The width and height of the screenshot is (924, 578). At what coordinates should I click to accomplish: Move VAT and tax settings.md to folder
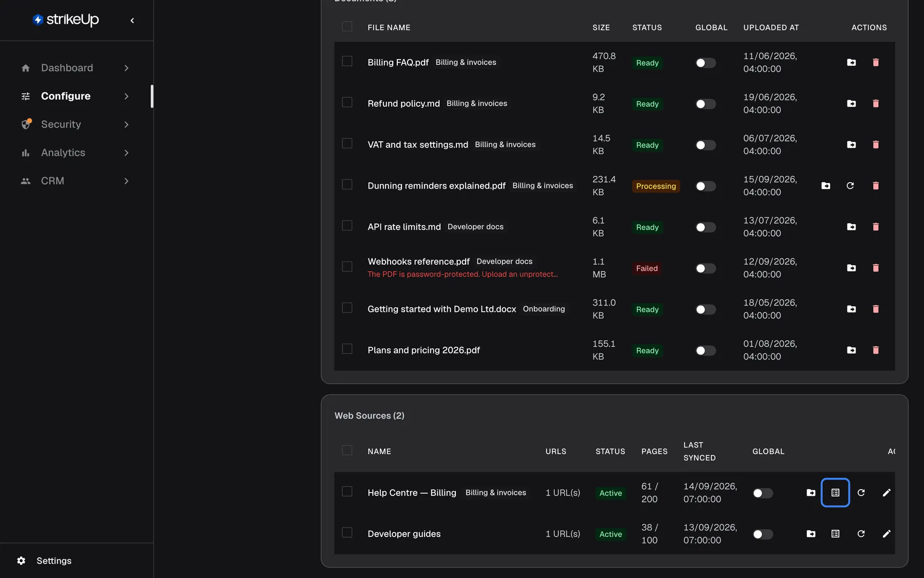(x=851, y=144)
